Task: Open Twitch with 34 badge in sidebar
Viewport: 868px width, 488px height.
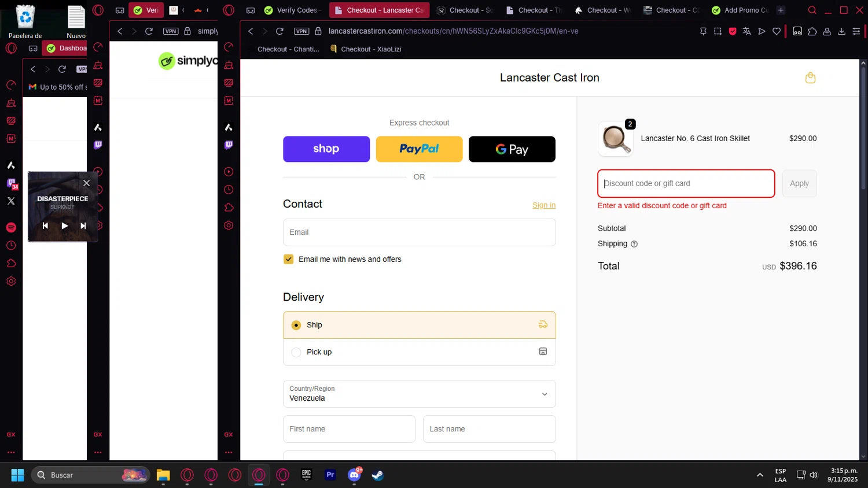Action: pos(12,184)
